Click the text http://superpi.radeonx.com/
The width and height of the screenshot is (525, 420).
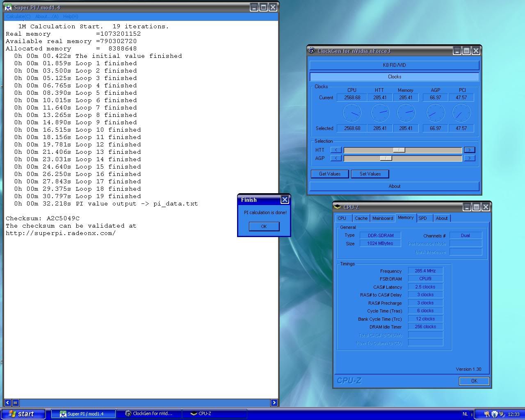pos(61,233)
